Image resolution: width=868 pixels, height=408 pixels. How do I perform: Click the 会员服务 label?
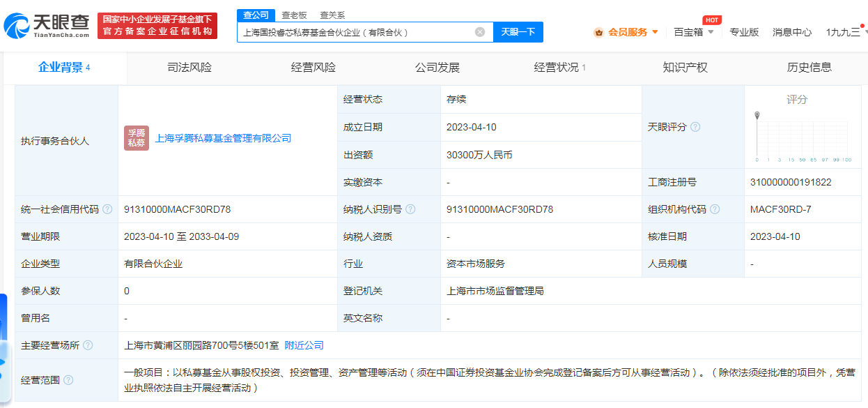[628, 32]
